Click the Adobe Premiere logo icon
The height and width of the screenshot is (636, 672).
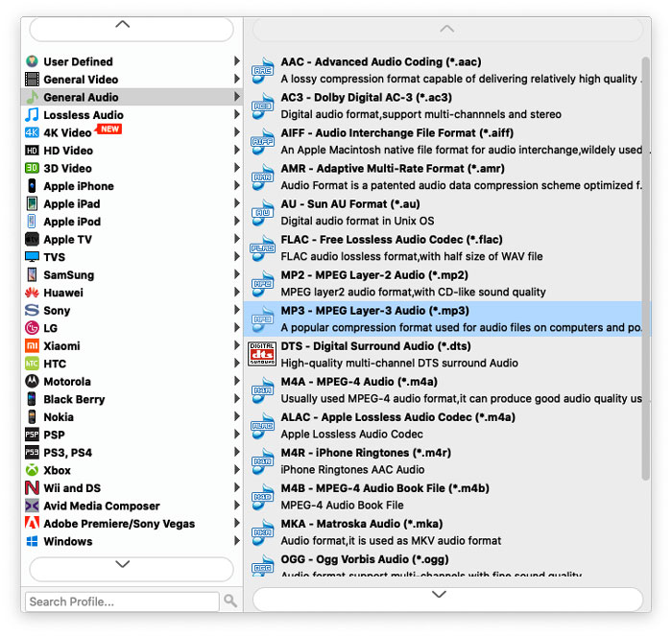tap(32, 523)
